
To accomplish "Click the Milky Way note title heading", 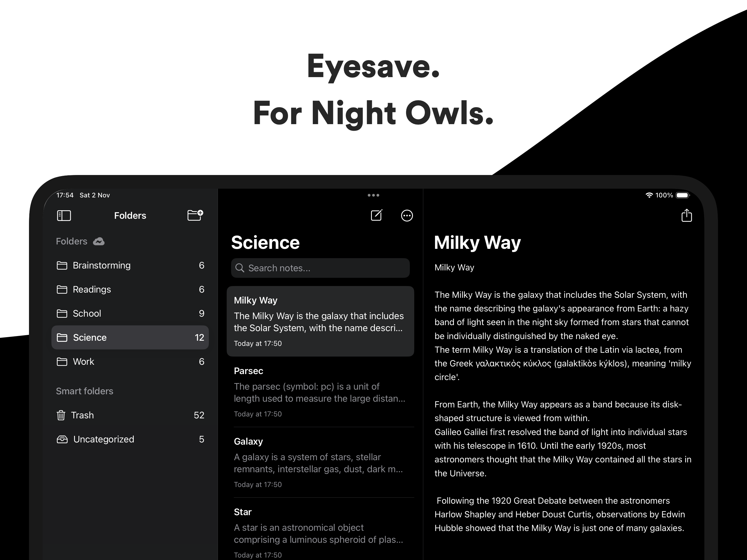I will point(477,243).
